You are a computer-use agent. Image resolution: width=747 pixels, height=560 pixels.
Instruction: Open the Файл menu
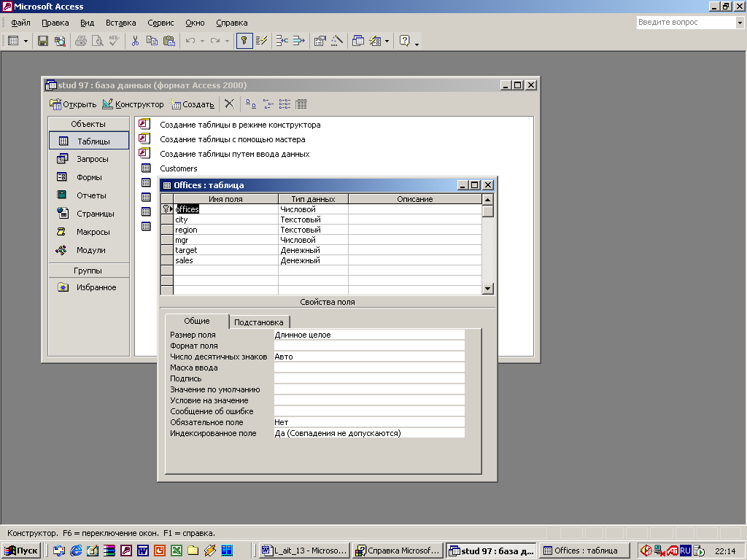click(20, 23)
